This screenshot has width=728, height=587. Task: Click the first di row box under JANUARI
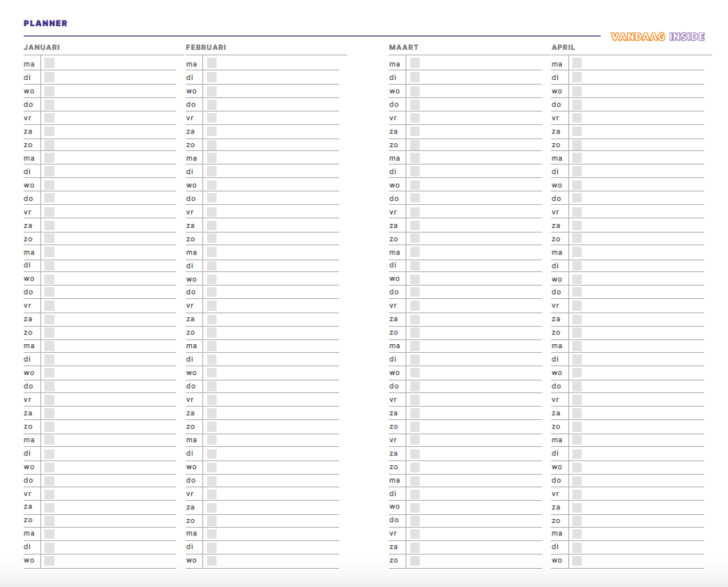click(x=49, y=77)
